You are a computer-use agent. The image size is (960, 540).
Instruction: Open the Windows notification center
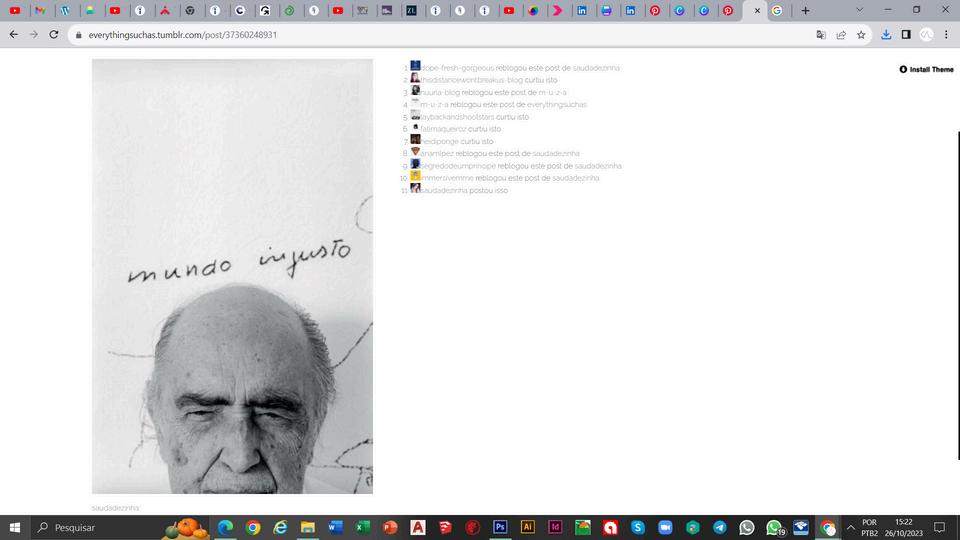(940, 527)
